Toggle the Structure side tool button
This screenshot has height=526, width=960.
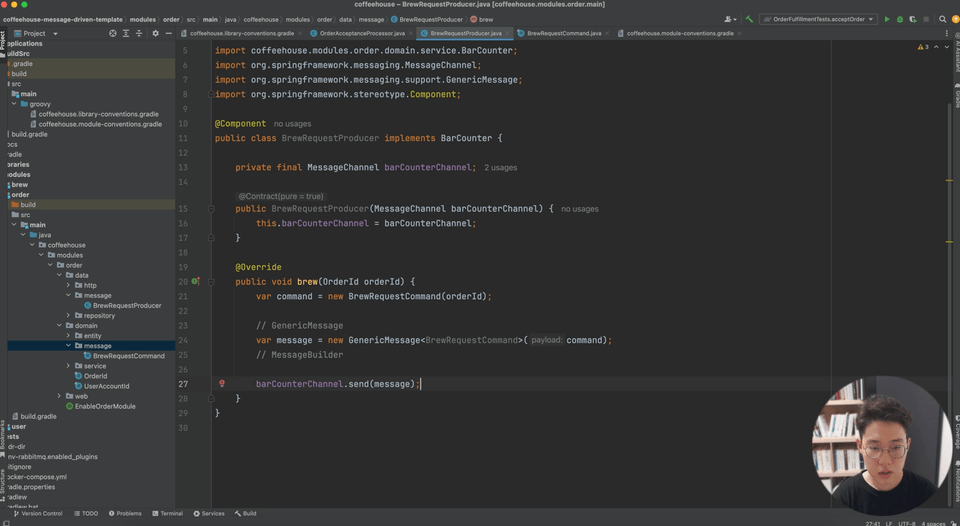tap(3, 484)
